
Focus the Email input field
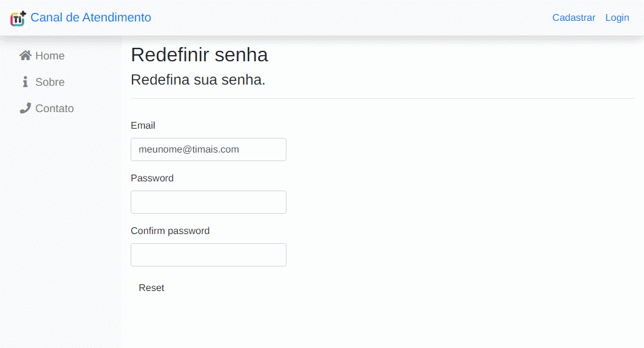point(209,149)
